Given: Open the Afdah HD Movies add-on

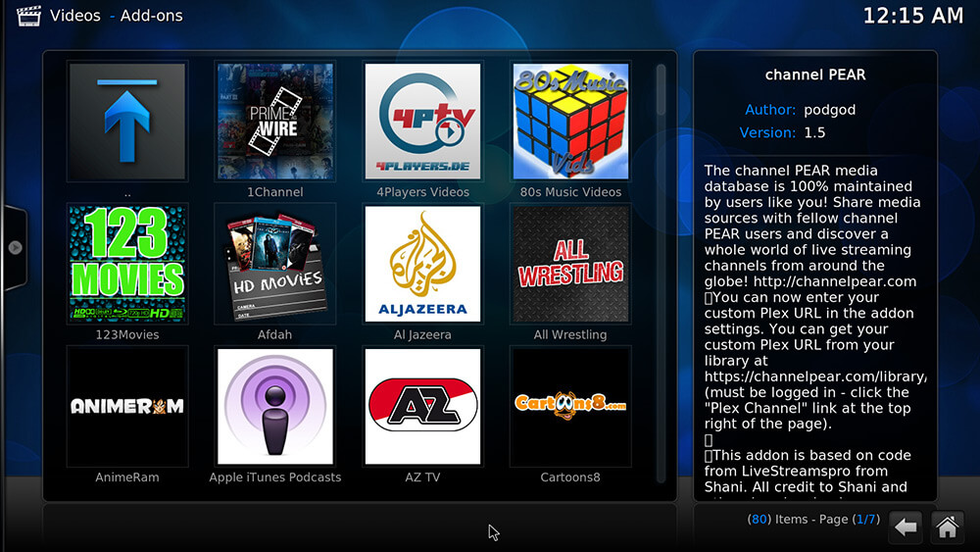Looking at the screenshot, I should [274, 263].
